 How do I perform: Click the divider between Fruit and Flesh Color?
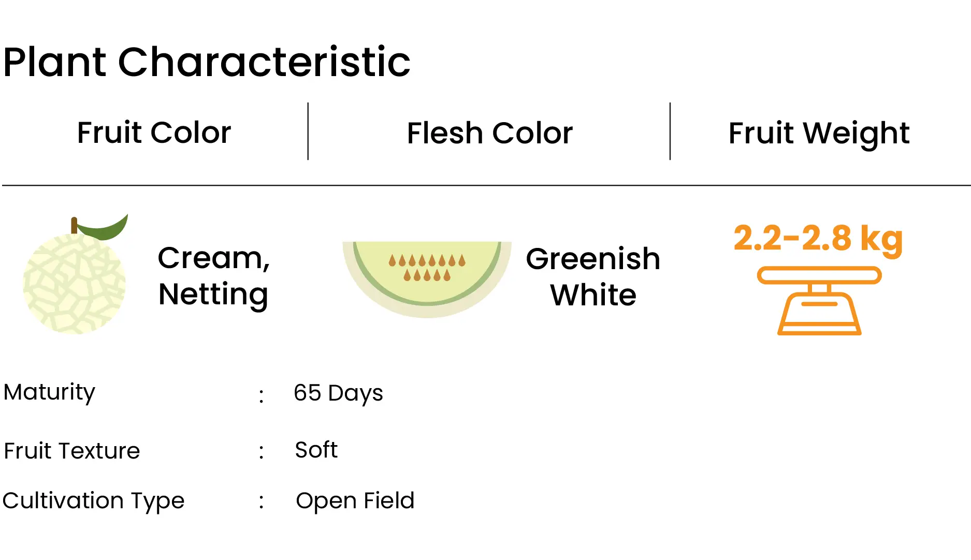coord(308,131)
